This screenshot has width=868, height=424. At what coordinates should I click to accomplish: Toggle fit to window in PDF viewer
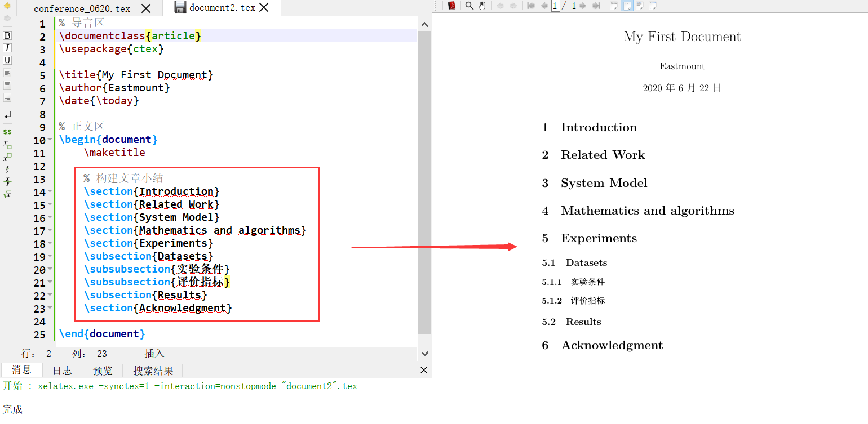(x=653, y=6)
